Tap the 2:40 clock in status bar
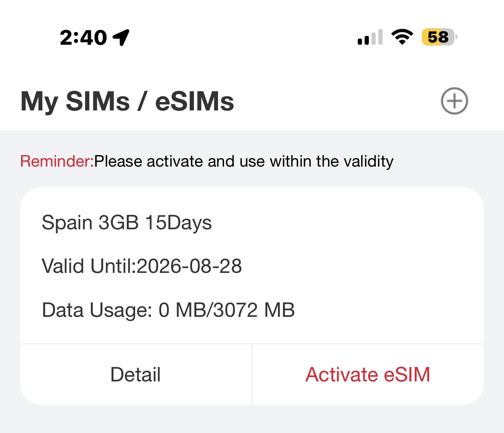Image resolution: width=504 pixels, height=433 pixels. [83, 37]
